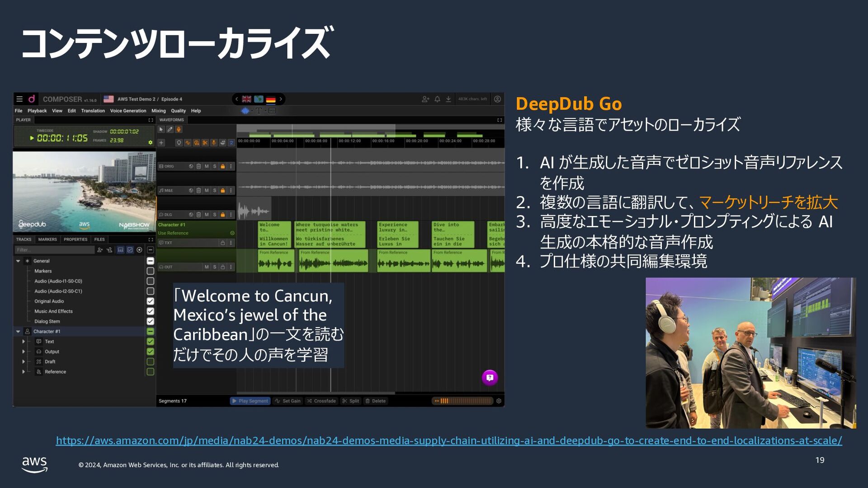Mute the ORIG track
Image resolution: width=868 pixels, height=488 pixels.
tap(207, 166)
